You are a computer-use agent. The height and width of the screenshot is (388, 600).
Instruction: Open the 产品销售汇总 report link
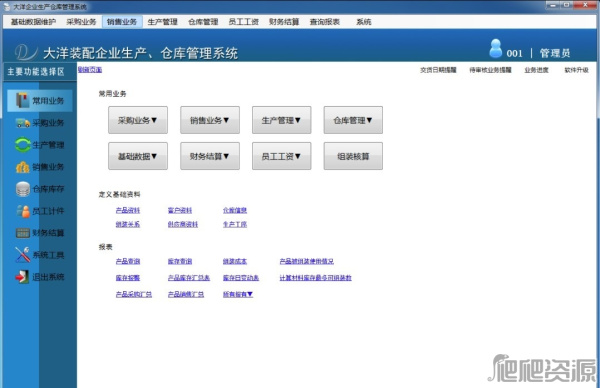[x=186, y=294]
